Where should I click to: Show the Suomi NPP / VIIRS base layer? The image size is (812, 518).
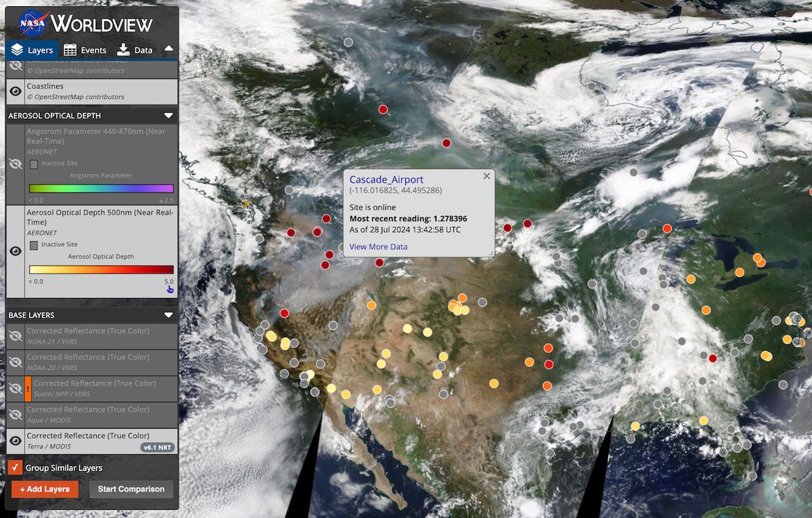16,389
